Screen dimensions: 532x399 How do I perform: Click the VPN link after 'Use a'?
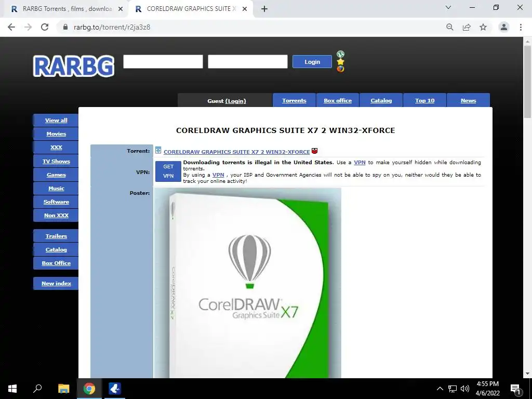click(x=360, y=163)
